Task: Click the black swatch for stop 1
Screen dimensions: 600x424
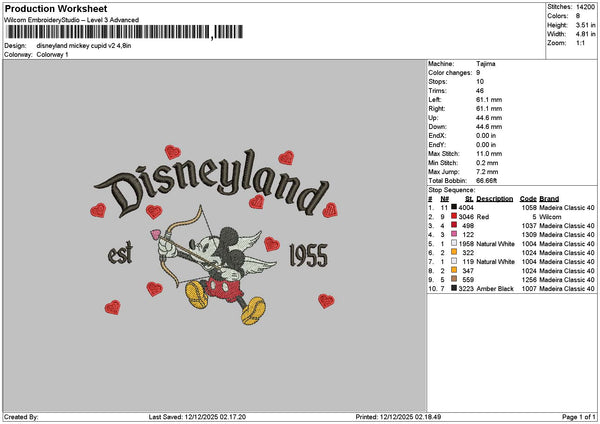Action: tap(454, 207)
